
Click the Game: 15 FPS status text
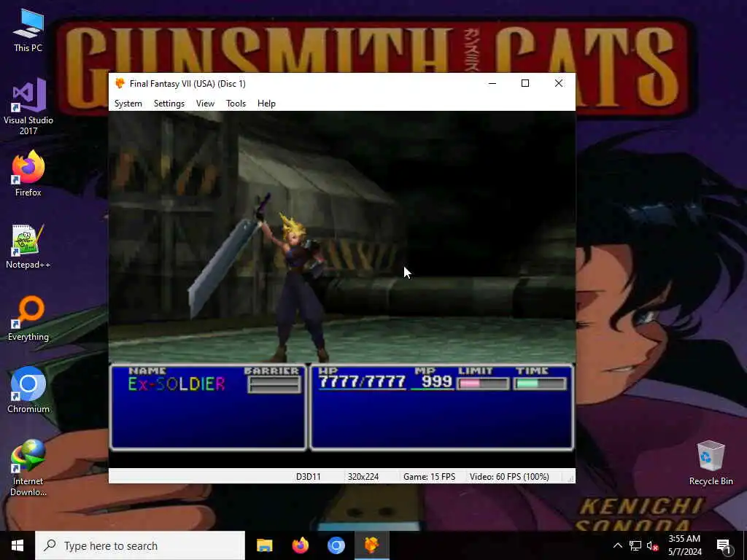[429, 477]
